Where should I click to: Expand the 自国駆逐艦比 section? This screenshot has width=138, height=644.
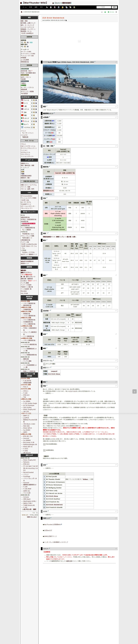[44, 450]
